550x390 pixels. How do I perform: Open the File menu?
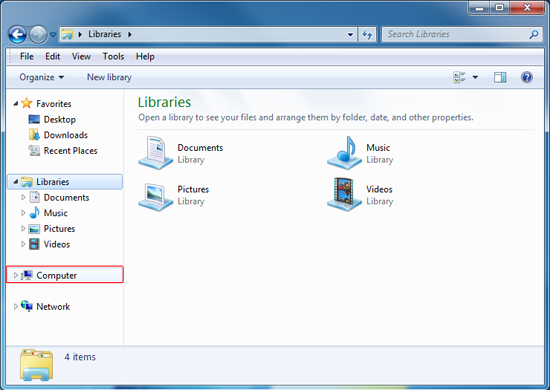(27, 56)
